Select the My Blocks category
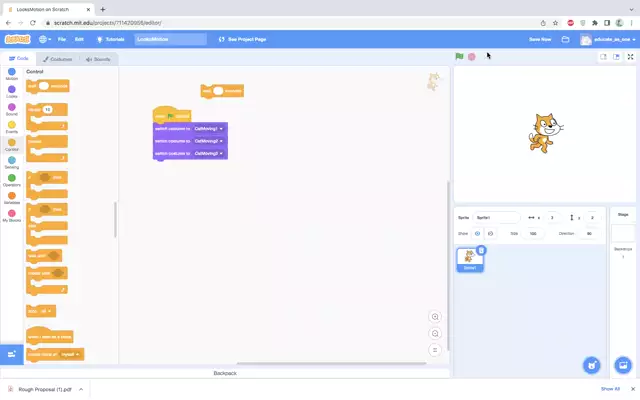 pos(11,216)
